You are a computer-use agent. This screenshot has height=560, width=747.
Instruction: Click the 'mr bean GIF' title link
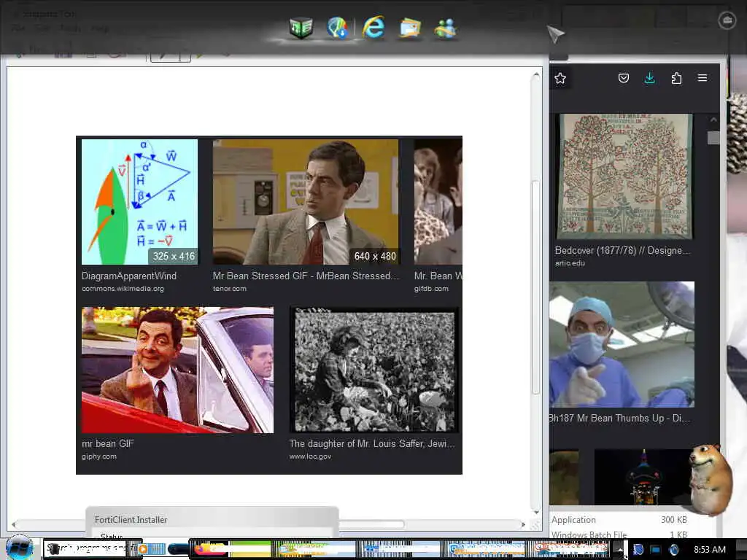(x=108, y=443)
